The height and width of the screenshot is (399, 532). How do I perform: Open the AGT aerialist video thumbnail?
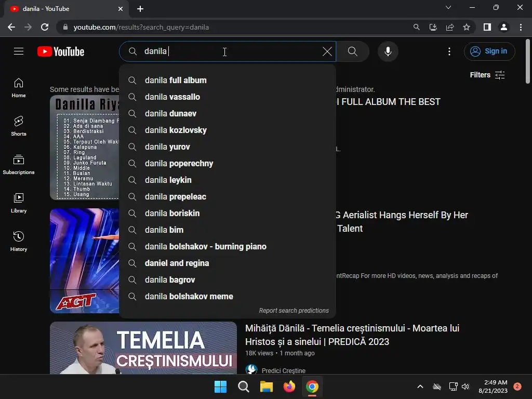click(x=85, y=261)
